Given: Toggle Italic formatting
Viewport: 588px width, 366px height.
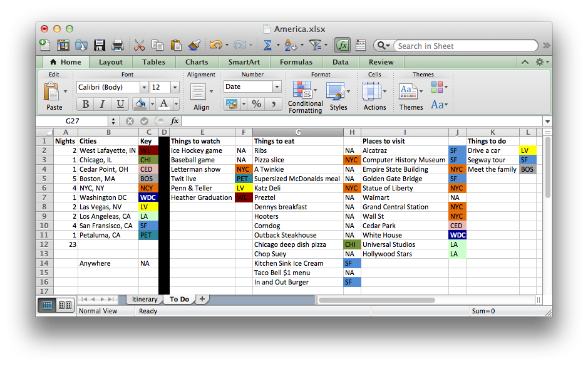Looking at the screenshot, I should (102, 104).
